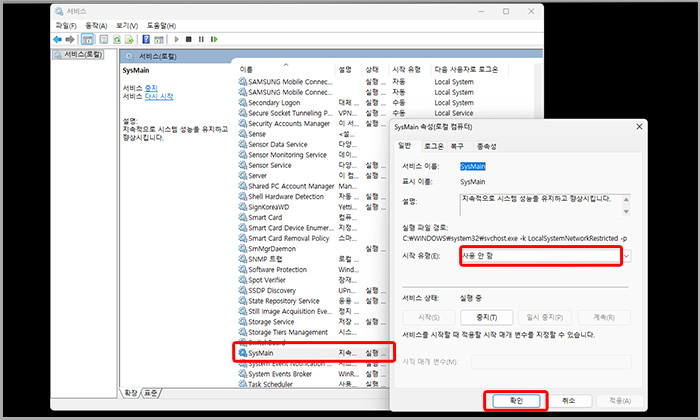Image resolution: width=700 pixels, height=420 pixels.
Task: Click the description box scroll-down arrow
Action: pos(626,211)
